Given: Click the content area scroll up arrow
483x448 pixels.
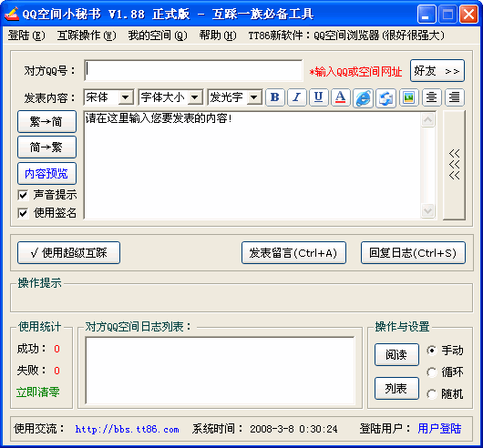Looking at the screenshot, I should pyautogui.click(x=427, y=119).
